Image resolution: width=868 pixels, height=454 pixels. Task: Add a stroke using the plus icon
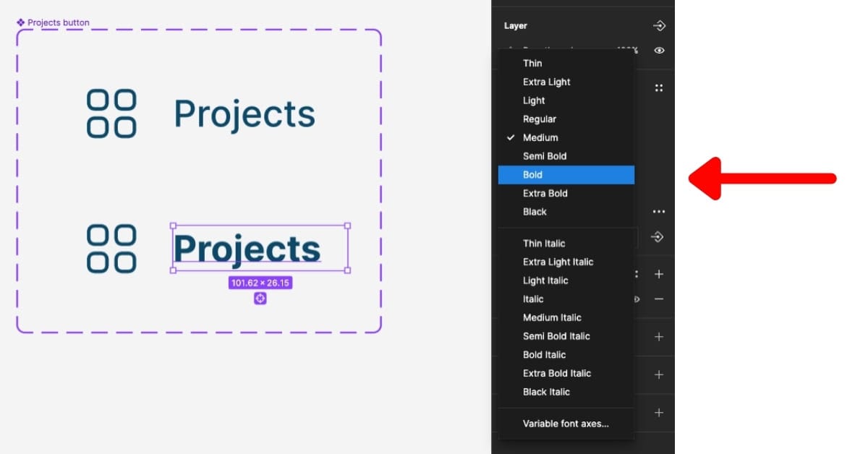[659, 336]
